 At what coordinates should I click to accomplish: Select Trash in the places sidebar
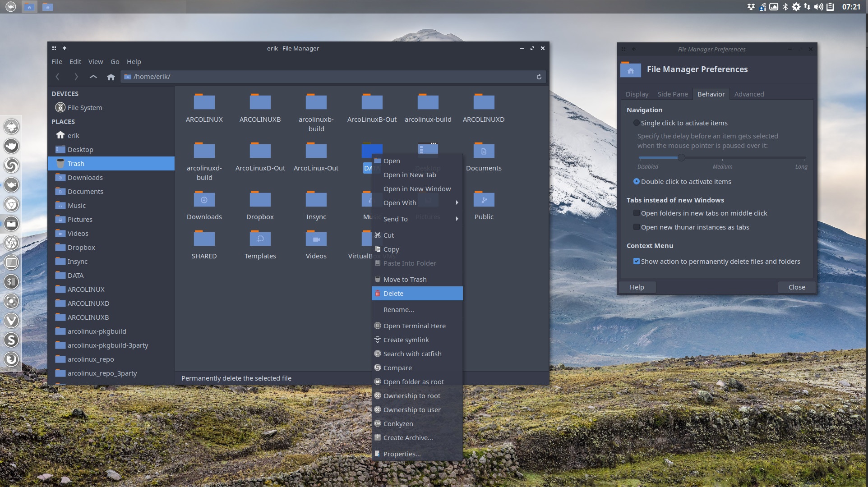pos(76,164)
